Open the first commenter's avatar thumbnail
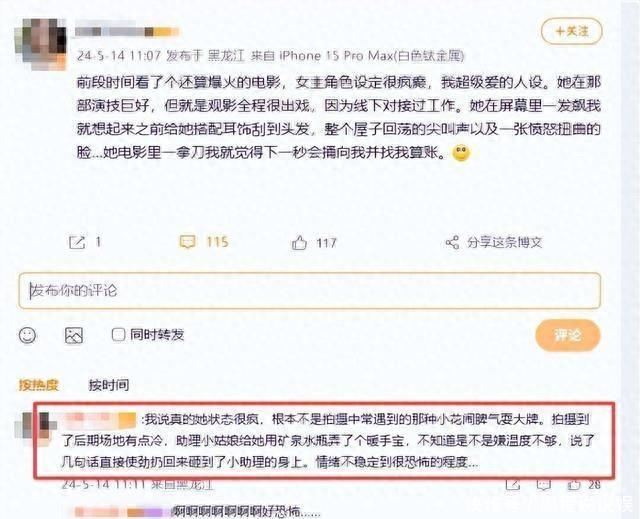Image resolution: width=640 pixels, height=519 pixels. pos(31,428)
